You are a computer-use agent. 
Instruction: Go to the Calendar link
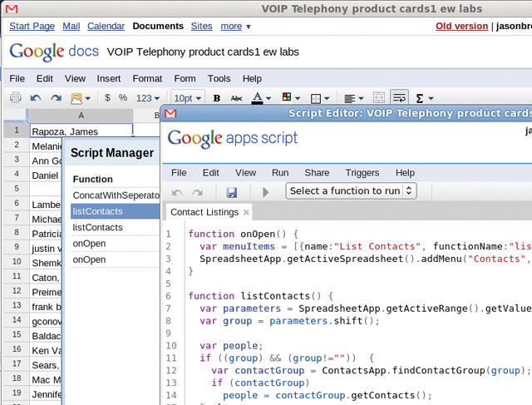106,26
